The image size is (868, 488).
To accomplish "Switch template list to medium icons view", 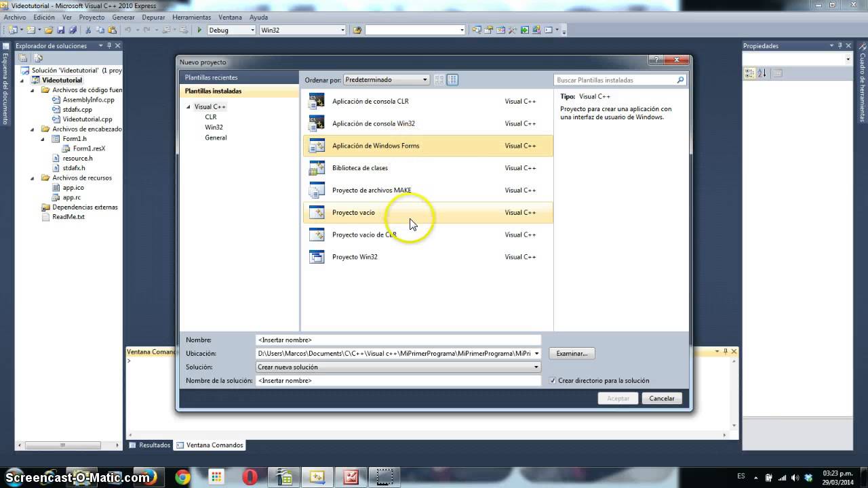I will point(452,80).
